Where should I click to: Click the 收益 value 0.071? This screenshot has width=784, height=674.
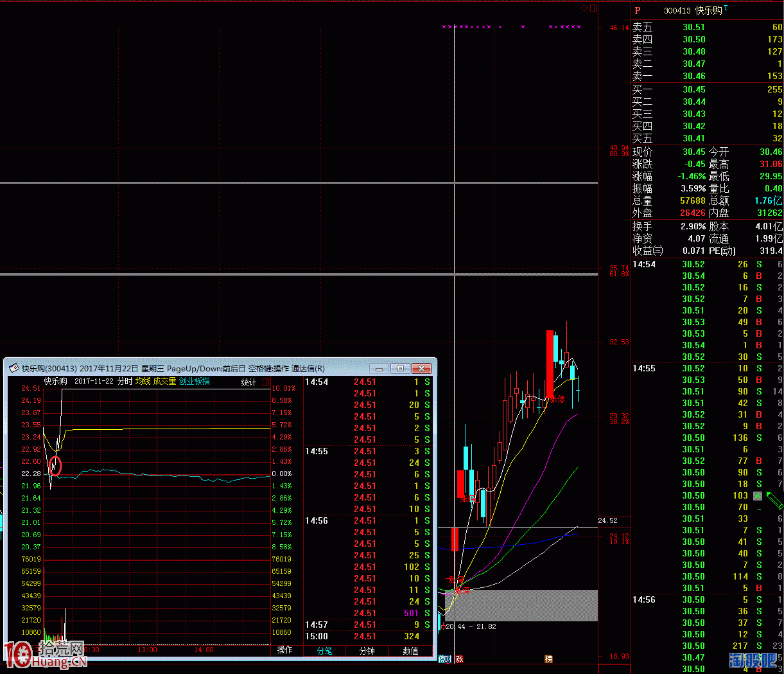pos(694,251)
